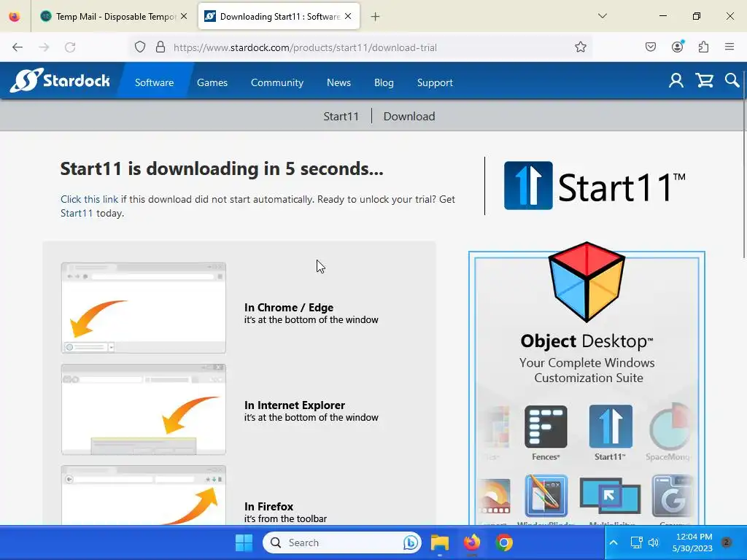
Task: Click the volume icon in system tray
Action: [x=654, y=542]
